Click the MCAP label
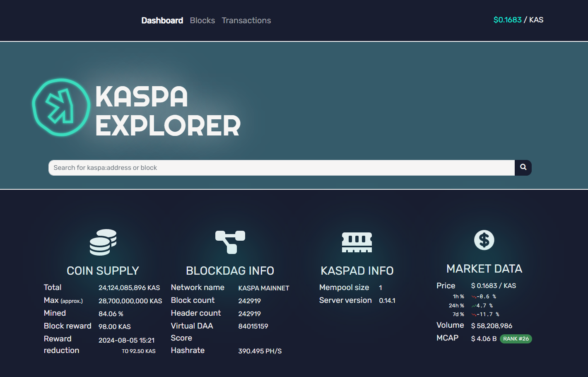588x377 pixels. (447, 338)
